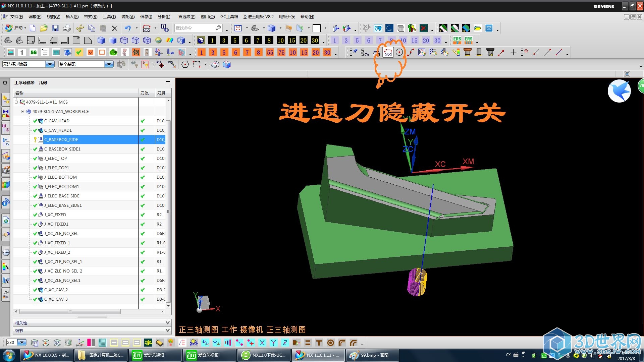The height and width of the screenshot is (362, 644).
Task: Toggle tool path check for C_CAV_HEAD
Action: [143, 121]
